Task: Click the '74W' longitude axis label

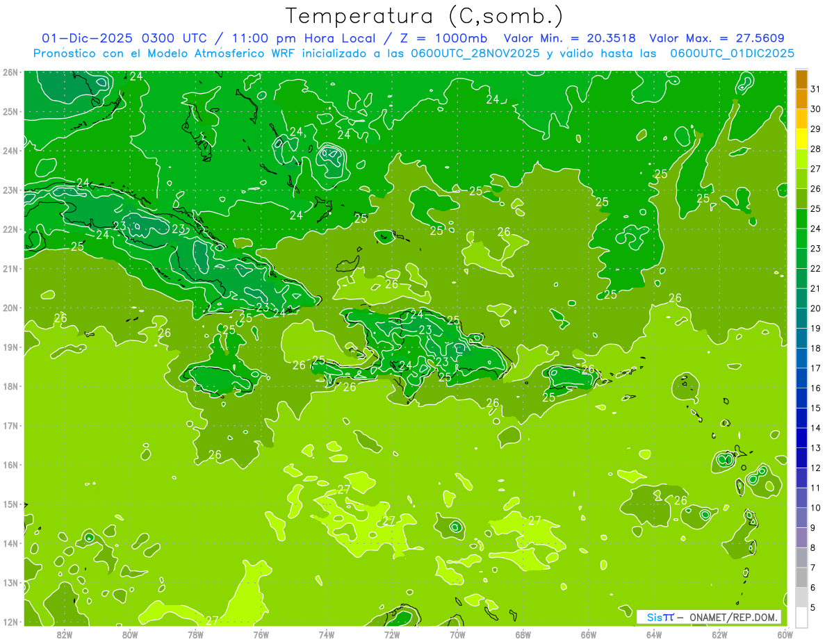Action: pos(327,634)
